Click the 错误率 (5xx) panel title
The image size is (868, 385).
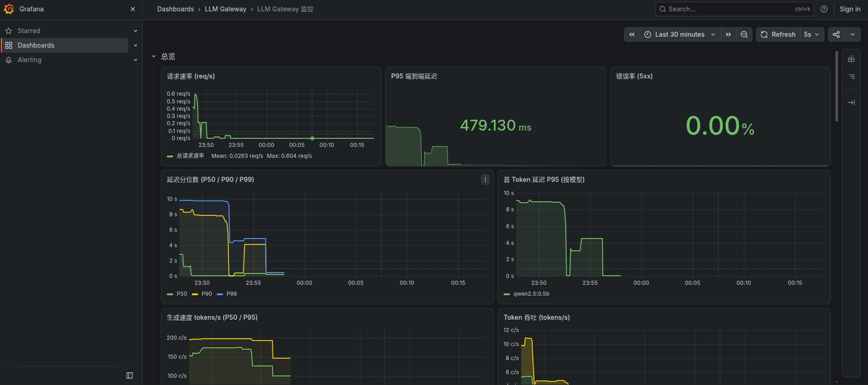(x=634, y=76)
